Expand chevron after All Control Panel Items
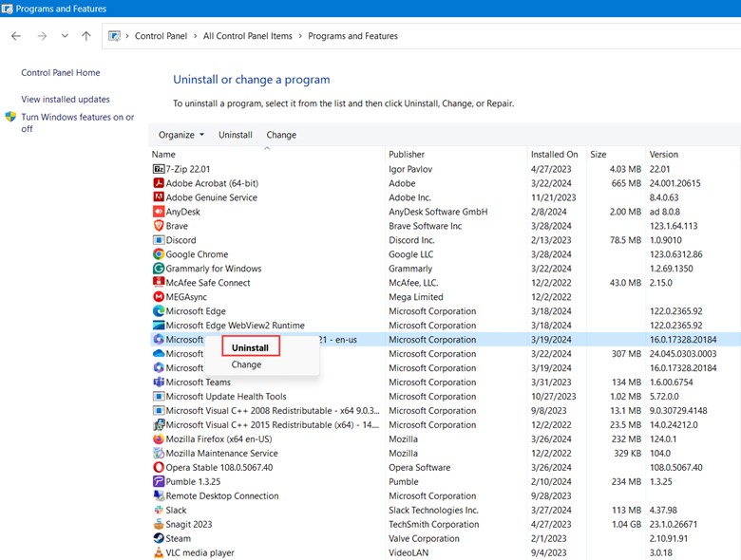 click(x=300, y=36)
